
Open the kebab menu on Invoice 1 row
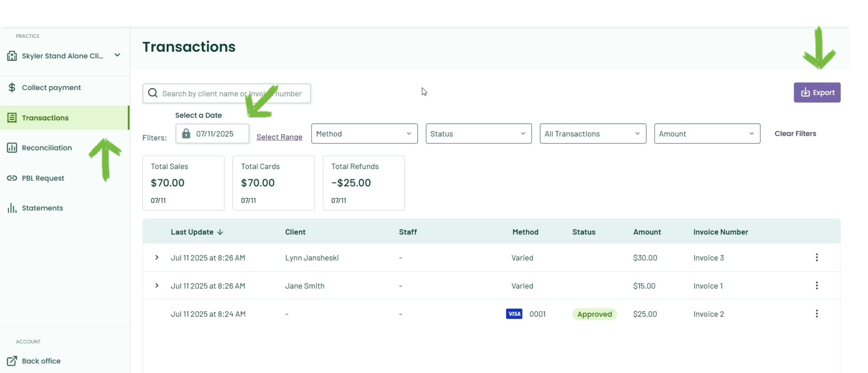[x=816, y=286]
